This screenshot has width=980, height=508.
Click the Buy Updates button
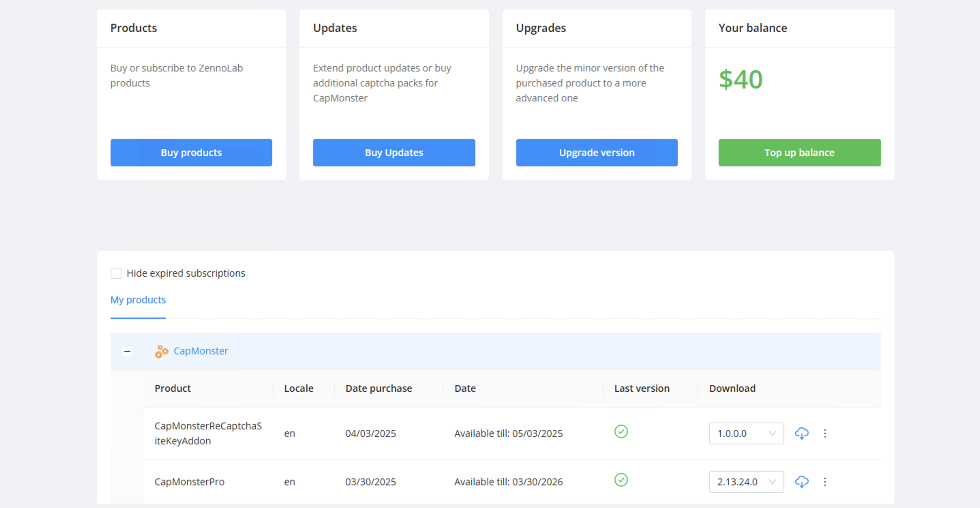pyautogui.click(x=394, y=152)
